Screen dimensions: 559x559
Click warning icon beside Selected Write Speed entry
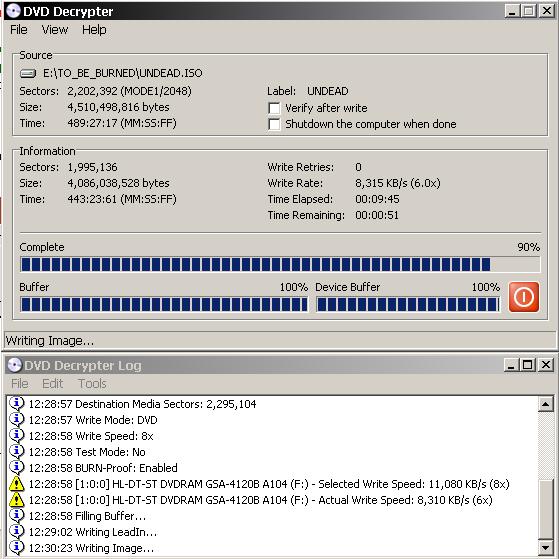click(x=16, y=484)
